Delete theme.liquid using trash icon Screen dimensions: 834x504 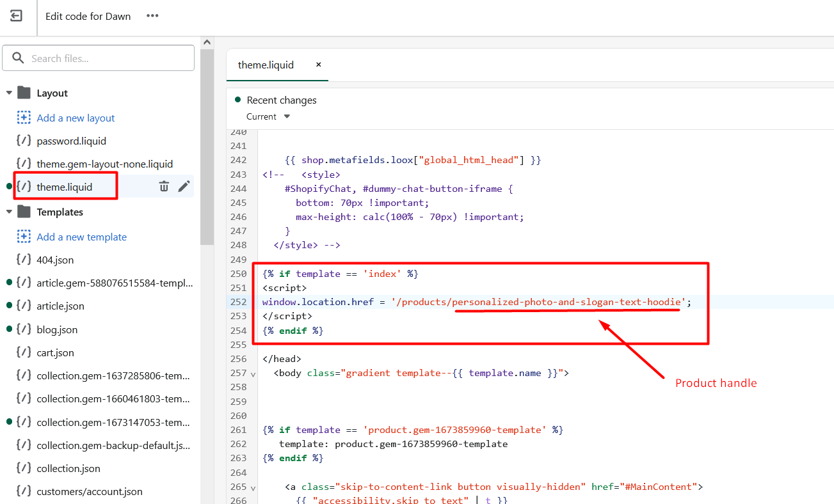[164, 186]
